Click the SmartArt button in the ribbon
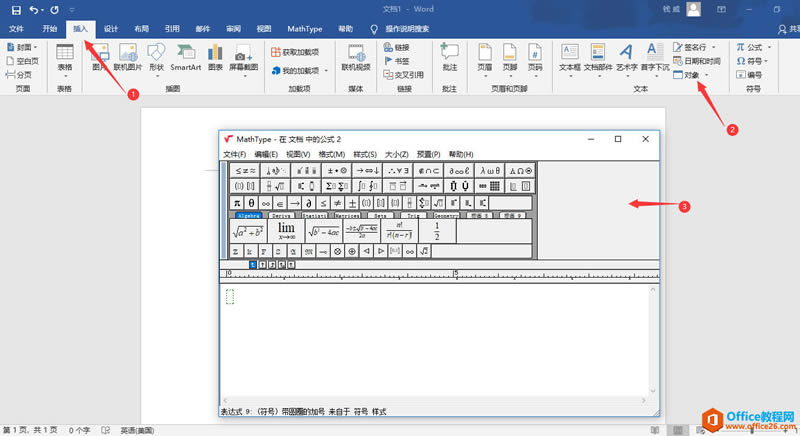This screenshot has width=800, height=436. [186, 58]
